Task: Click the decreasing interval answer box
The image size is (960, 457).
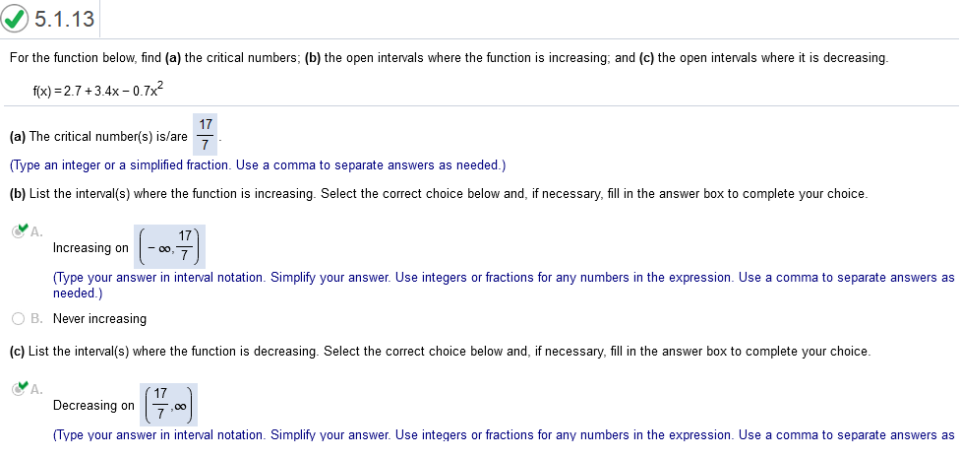Action: 169,404
